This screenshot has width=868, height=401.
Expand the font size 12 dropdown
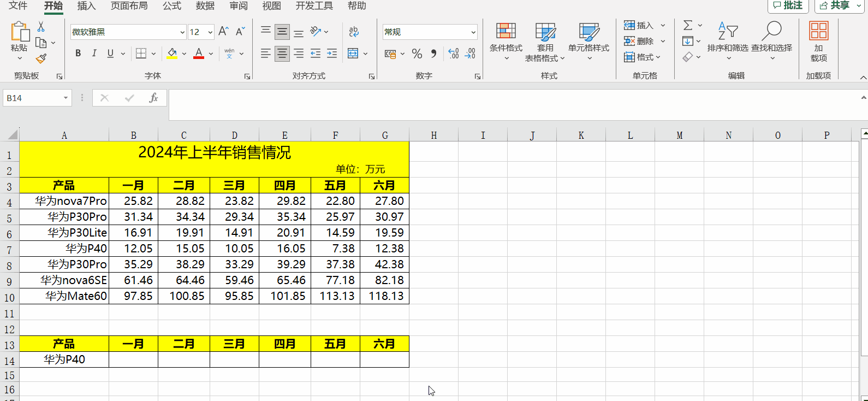click(210, 32)
